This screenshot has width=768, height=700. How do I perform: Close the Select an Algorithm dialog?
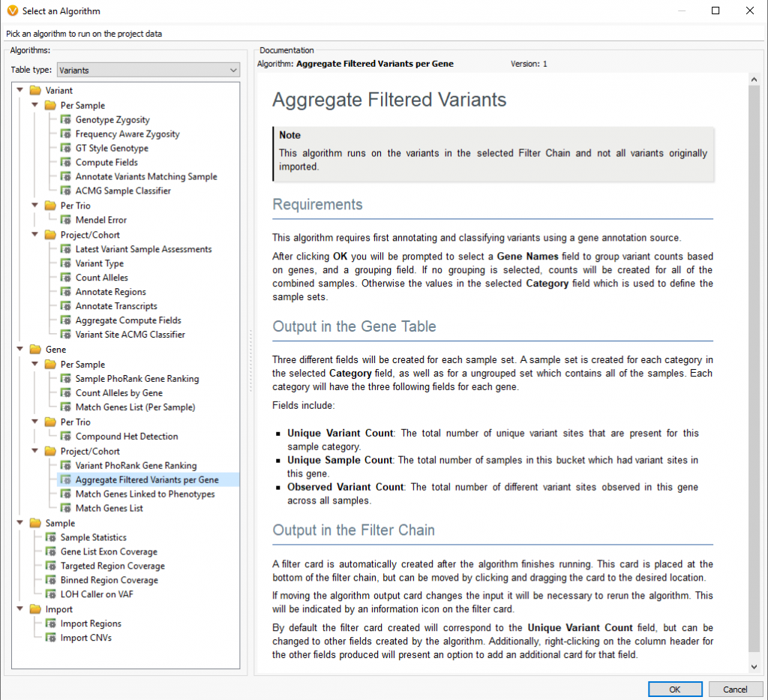point(750,11)
